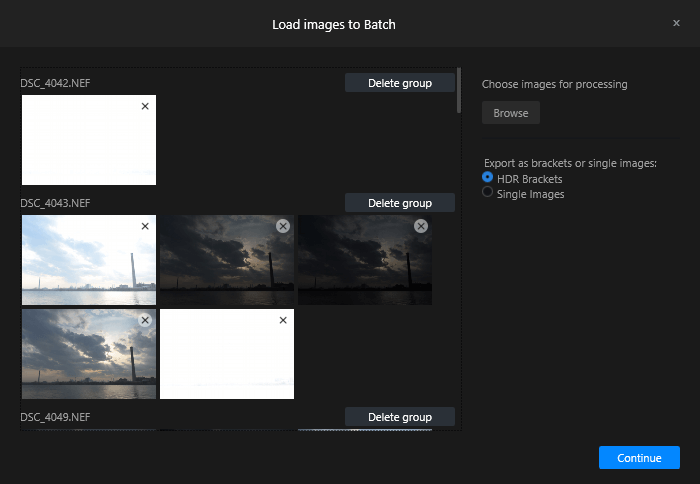Click the image list vertical scrollbar

point(458,90)
